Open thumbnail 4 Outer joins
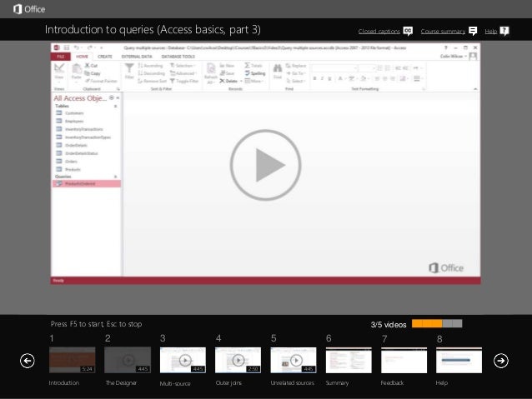Image resolution: width=532 pixels, height=399 pixels. click(x=238, y=360)
